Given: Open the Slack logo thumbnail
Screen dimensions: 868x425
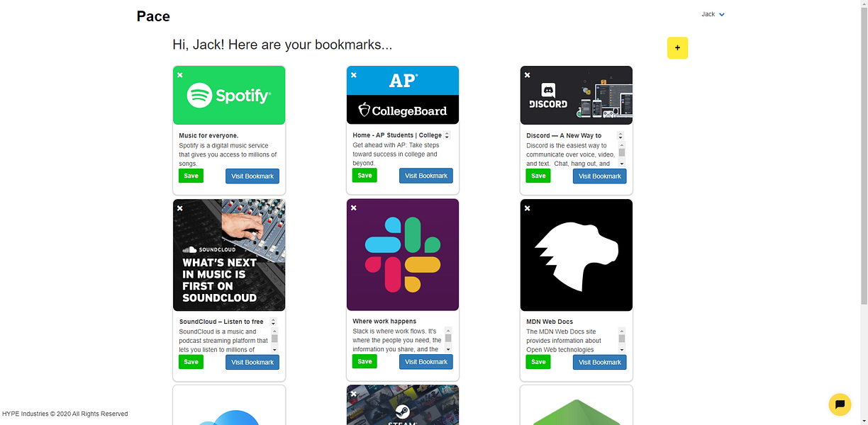Looking at the screenshot, I should 403,255.
